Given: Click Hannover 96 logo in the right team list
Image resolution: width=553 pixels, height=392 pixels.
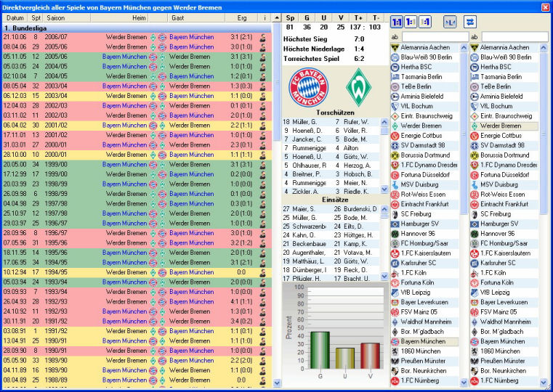Looking at the screenshot, I should pos(475,234).
